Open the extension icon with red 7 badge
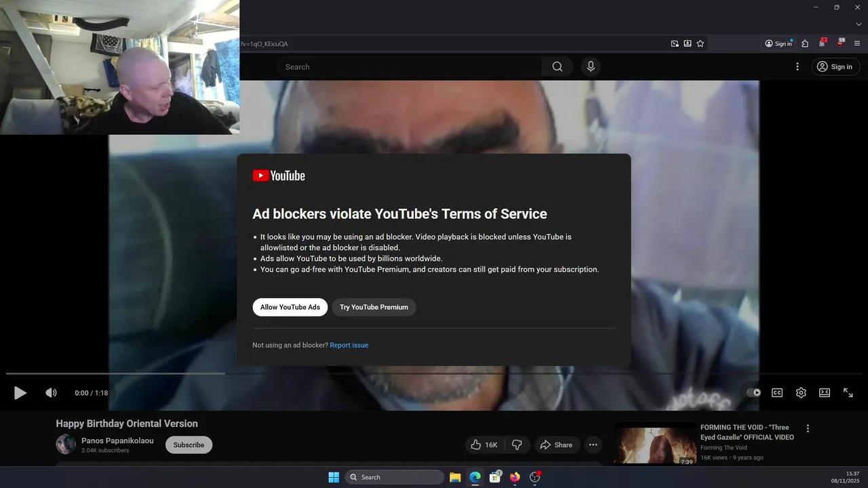 point(823,43)
